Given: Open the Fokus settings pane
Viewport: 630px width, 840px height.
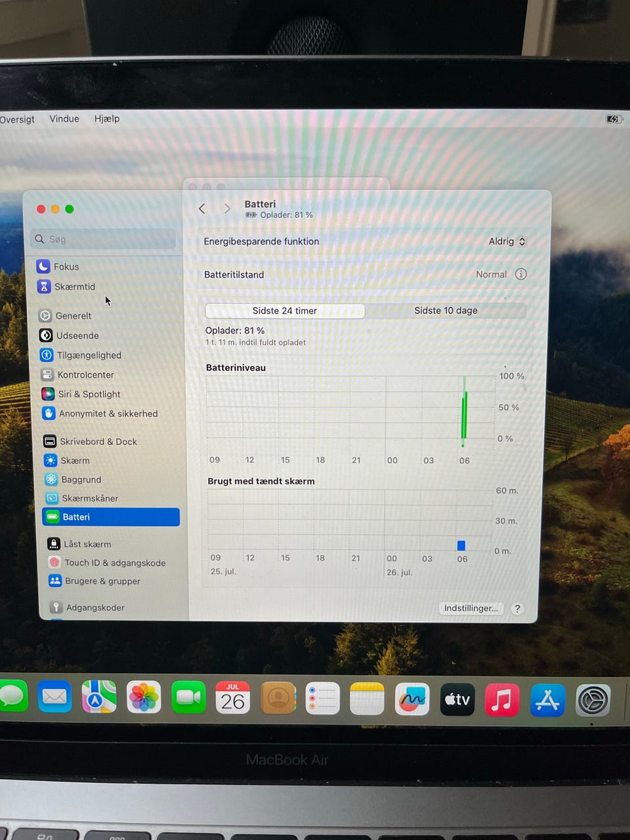Looking at the screenshot, I should pos(58,266).
